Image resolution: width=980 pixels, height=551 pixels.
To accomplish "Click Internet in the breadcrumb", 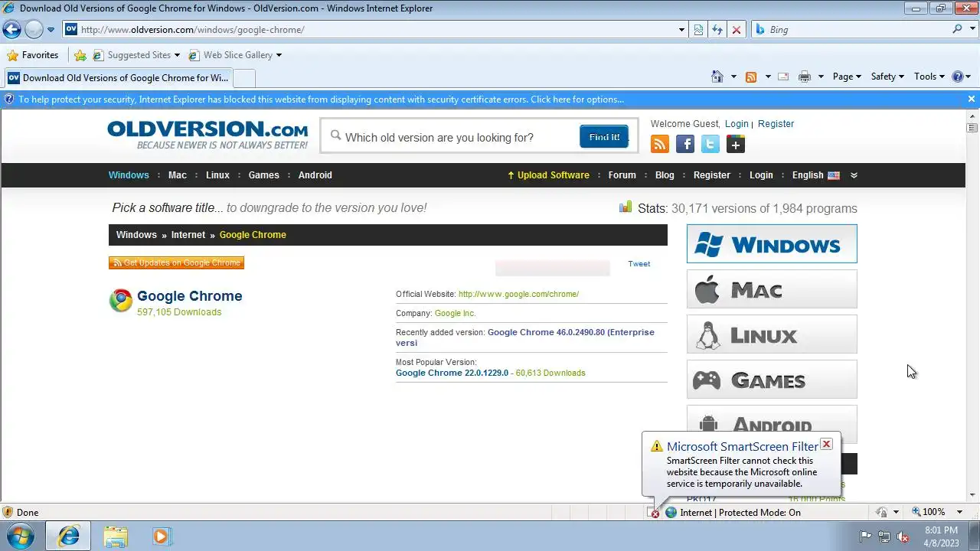I will (x=188, y=235).
